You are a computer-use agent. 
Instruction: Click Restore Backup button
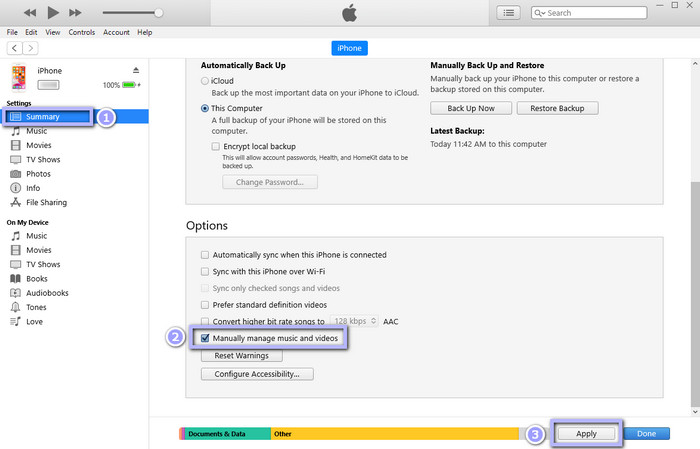pyautogui.click(x=557, y=108)
